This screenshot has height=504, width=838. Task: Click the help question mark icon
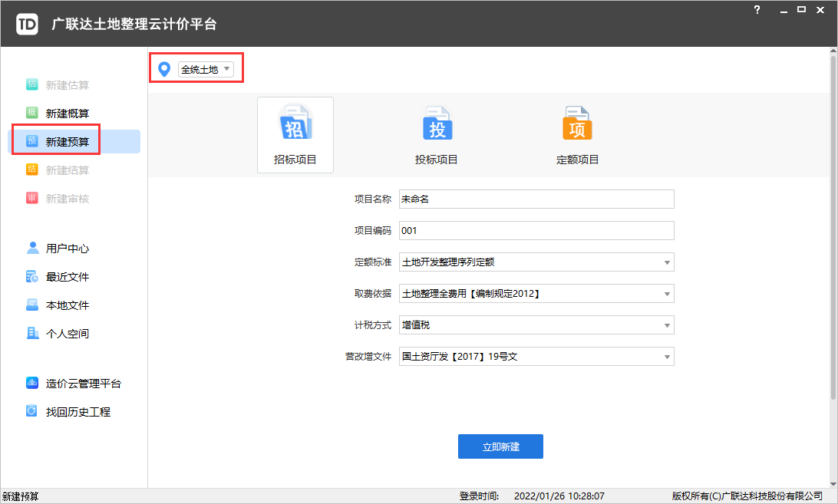click(757, 10)
